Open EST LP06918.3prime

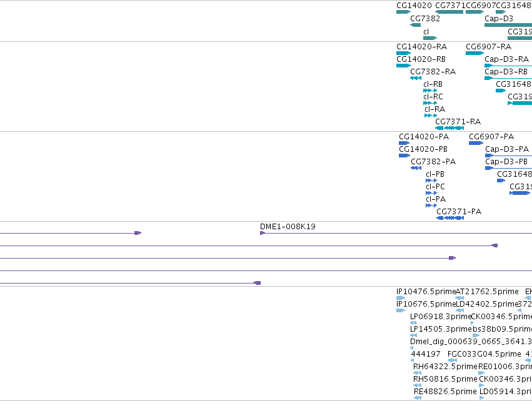tap(413, 323)
